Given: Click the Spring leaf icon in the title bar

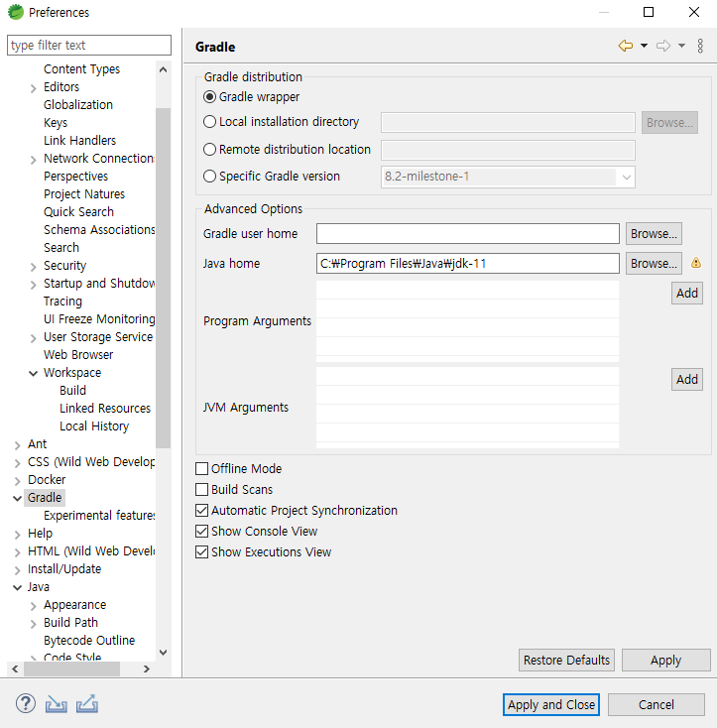Looking at the screenshot, I should 15,12.
